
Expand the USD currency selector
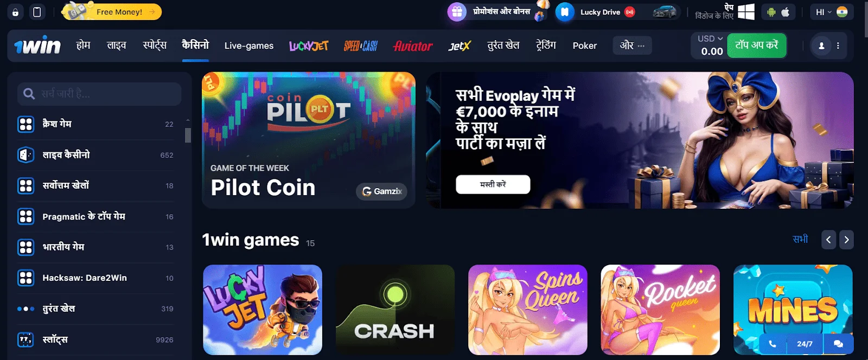(x=710, y=39)
